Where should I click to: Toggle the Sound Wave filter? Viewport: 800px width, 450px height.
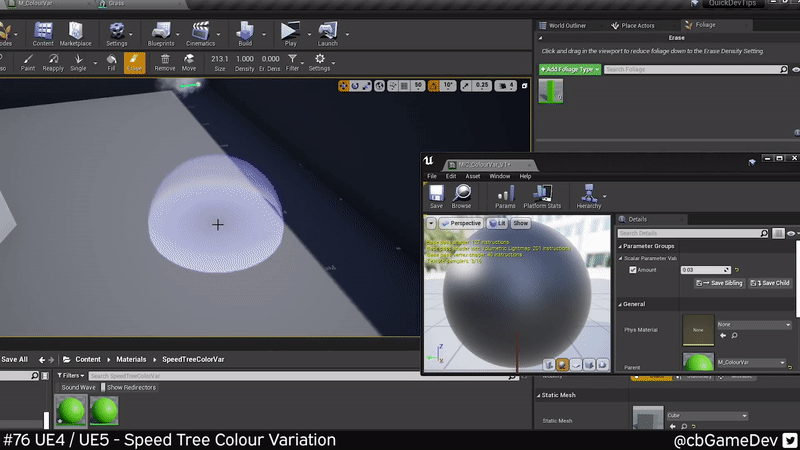coord(77,387)
